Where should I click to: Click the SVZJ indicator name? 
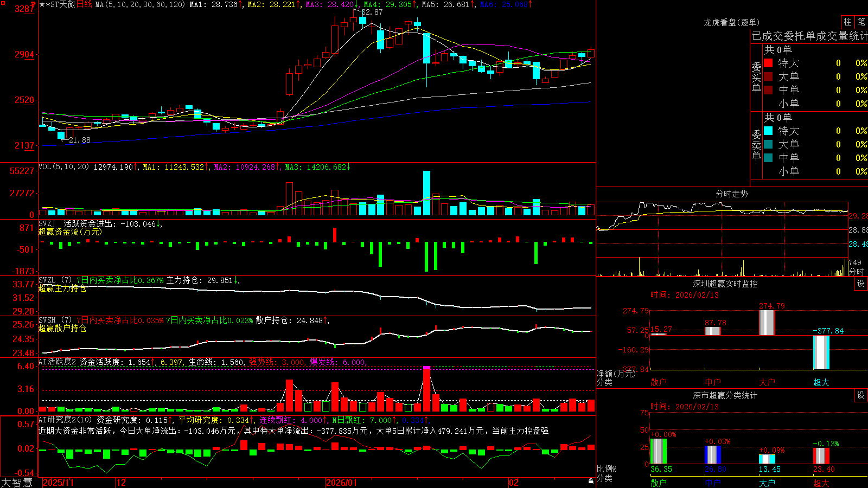(47, 223)
